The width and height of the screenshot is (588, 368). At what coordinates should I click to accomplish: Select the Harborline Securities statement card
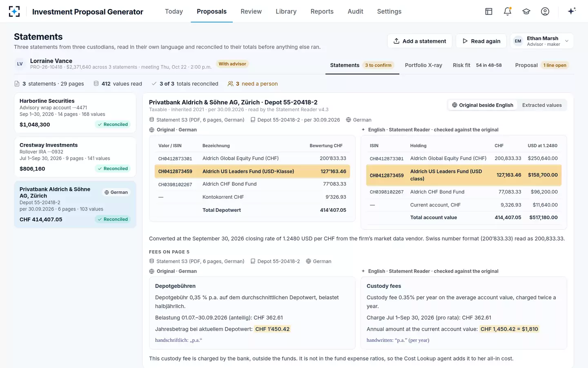click(75, 113)
